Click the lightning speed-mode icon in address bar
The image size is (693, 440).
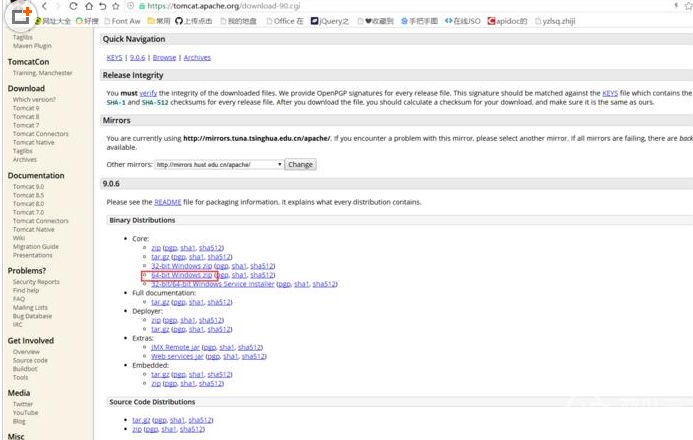point(676,6)
